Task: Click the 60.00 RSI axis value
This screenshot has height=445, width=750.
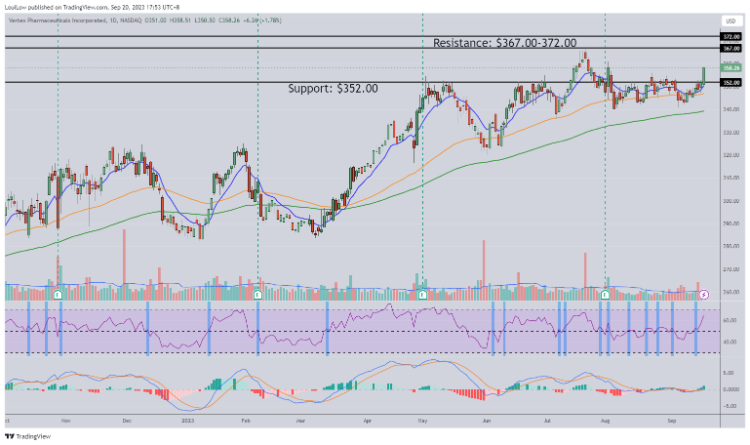Action: [x=730, y=320]
